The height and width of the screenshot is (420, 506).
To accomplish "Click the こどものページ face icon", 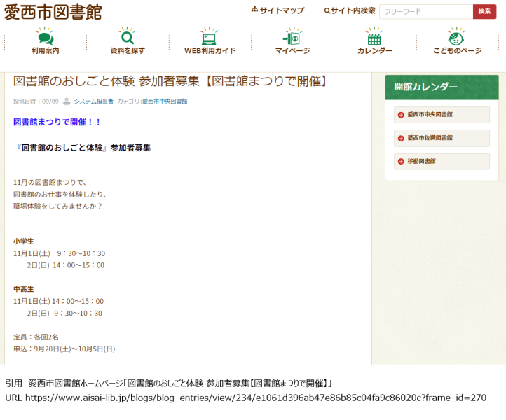I will coord(457,36).
